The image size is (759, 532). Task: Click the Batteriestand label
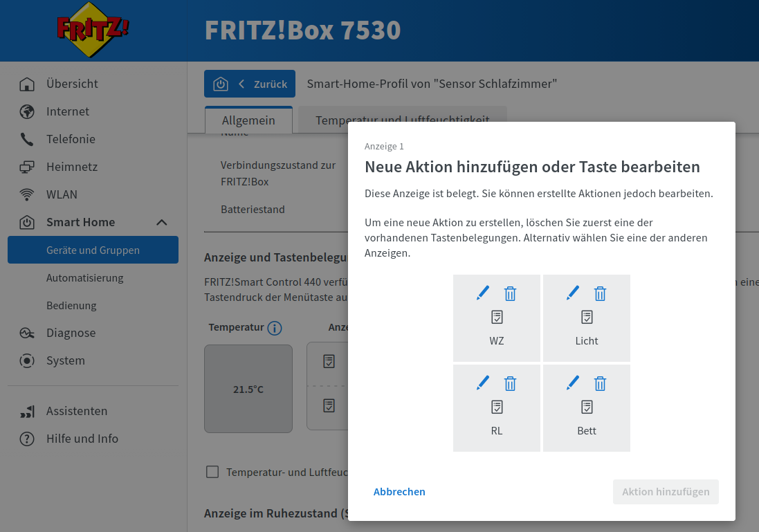coord(253,210)
